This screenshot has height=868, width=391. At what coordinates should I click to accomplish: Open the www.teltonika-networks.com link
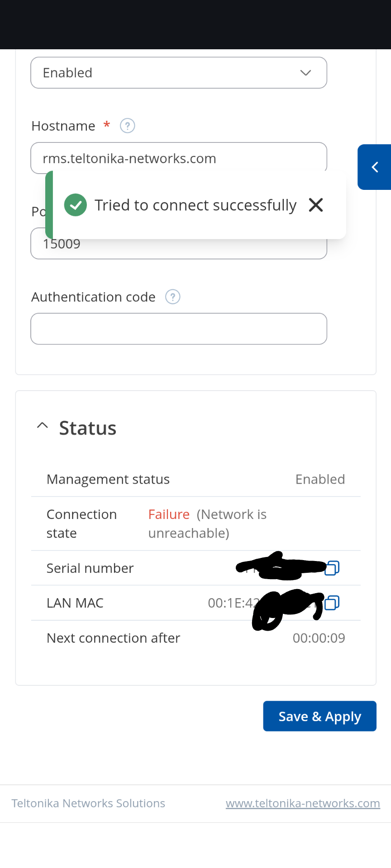(x=303, y=803)
